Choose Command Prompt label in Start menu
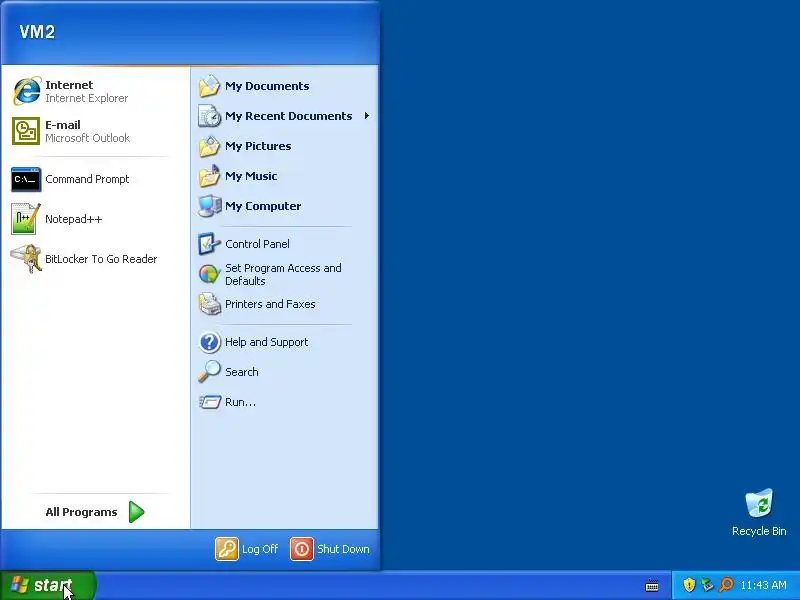 [x=87, y=179]
